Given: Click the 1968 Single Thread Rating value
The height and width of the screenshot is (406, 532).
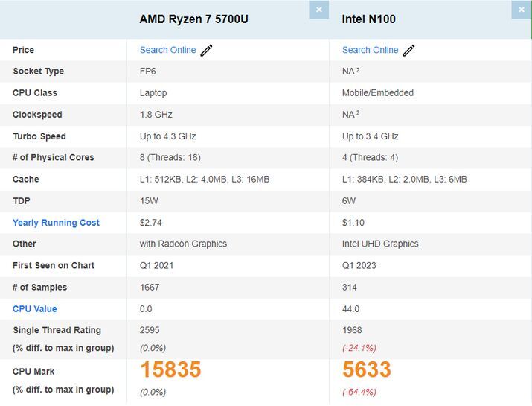Looking at the screenshot, I should [x=352, y=330].
